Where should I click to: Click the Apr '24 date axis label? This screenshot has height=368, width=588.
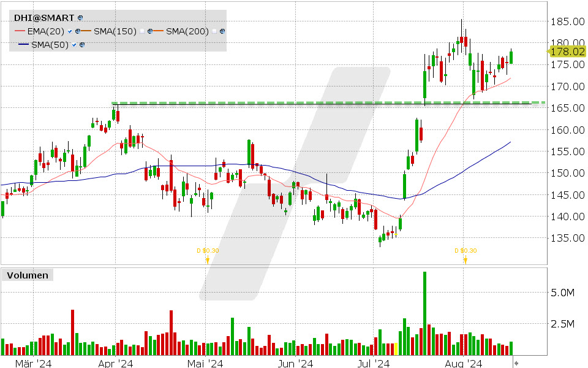click(x=116, y=363)
